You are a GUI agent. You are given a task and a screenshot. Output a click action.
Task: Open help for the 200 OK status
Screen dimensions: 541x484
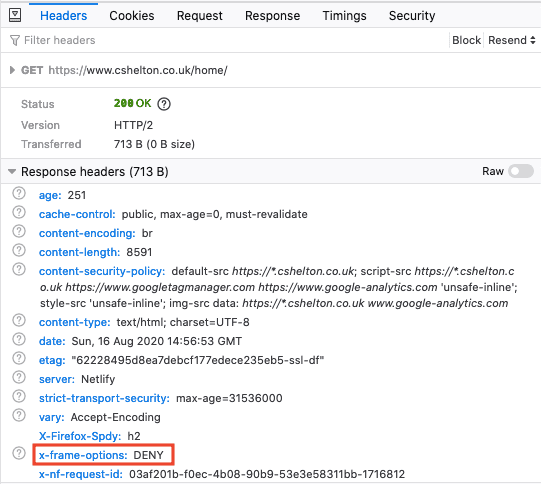(x=164, y=103)
